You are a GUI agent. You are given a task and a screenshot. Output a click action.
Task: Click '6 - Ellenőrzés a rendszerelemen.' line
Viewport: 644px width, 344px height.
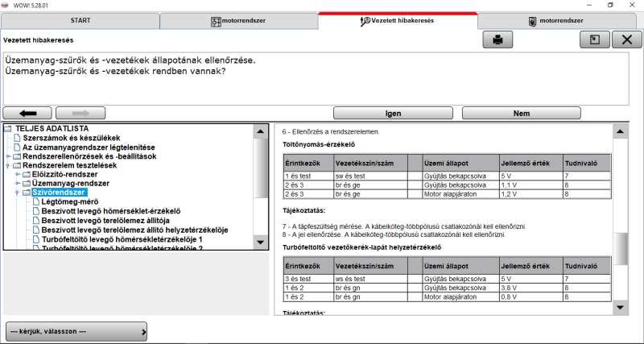point(331,132)
